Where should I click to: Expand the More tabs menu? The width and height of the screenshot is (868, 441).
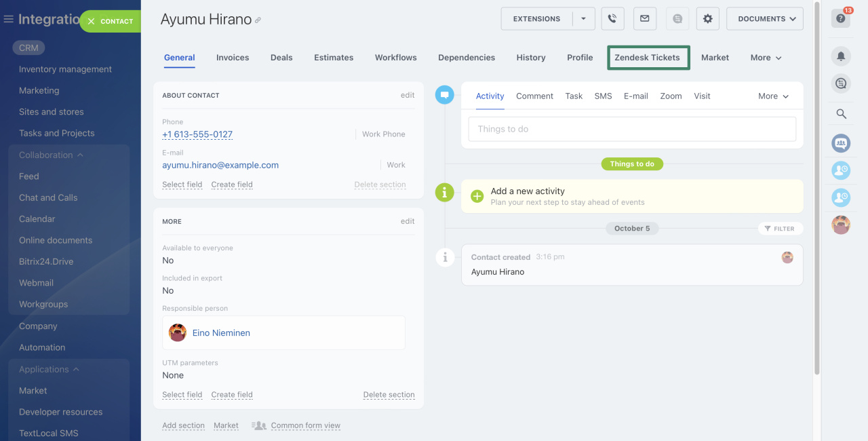click(x=766, y=58)
